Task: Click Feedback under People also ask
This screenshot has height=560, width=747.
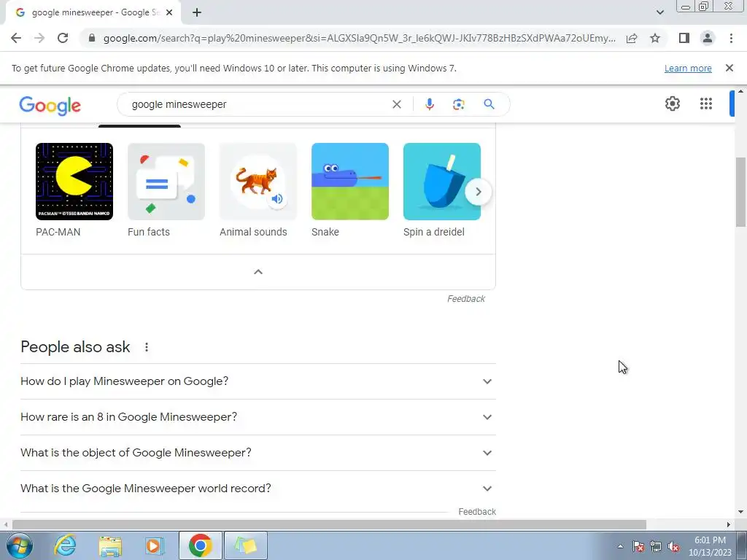Action: (477, 511)
